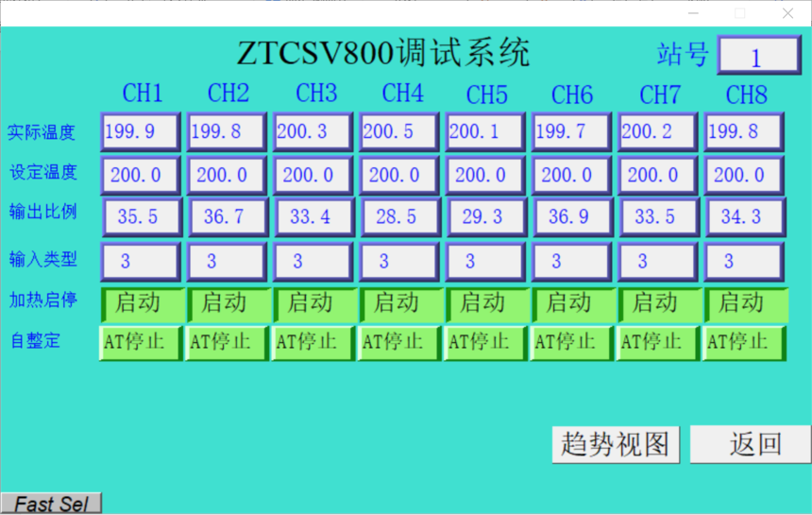Toggle CH3 heating 启动 button

tap(314, 305)
